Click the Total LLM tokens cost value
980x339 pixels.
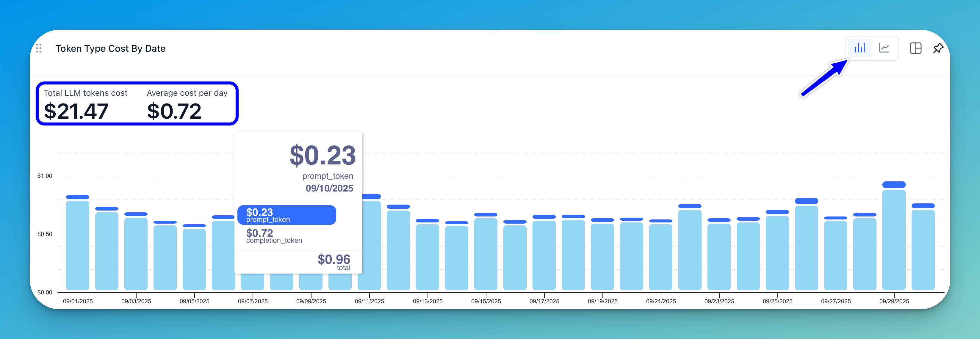pyautogui.click(x=76, y=111)
